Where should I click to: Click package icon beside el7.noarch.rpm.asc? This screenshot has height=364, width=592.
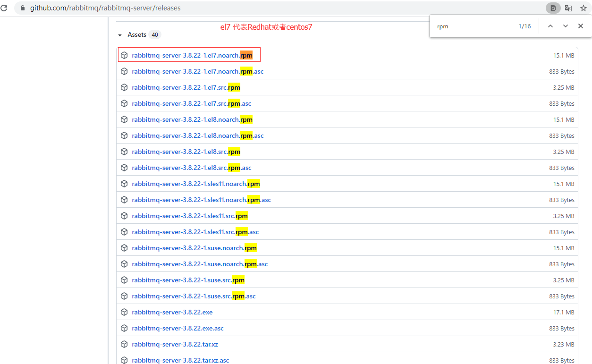click(124, 71)
